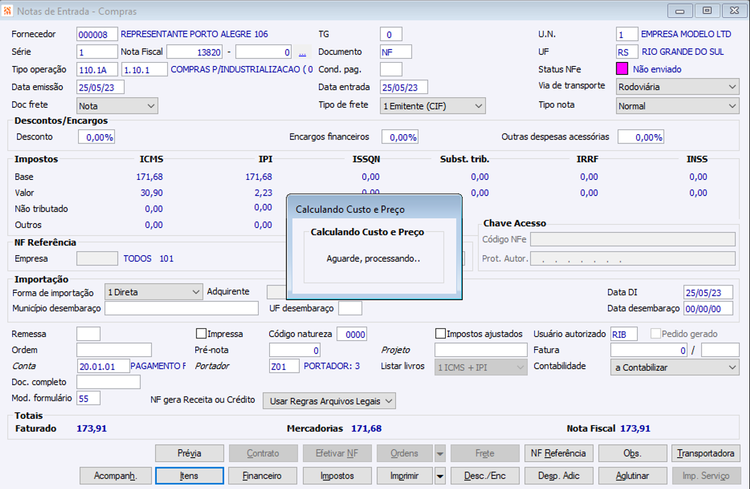
Task: Click the Fornecedor code field
Action: (97, 34)
